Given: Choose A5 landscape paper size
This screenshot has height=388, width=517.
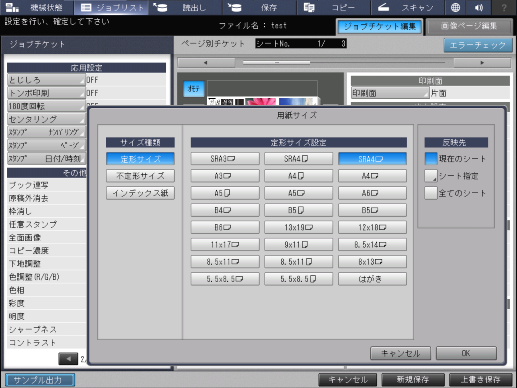Looking at the screenshot, I should click(299, 193).
